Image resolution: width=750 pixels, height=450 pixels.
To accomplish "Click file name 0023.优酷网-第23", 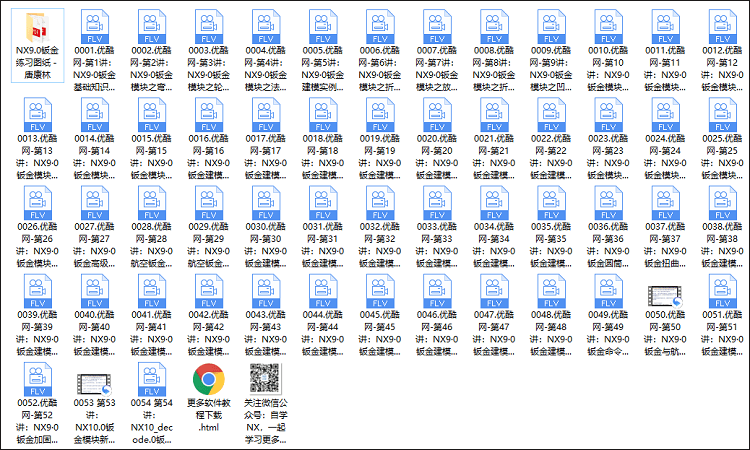I will (x=608, y=156).
